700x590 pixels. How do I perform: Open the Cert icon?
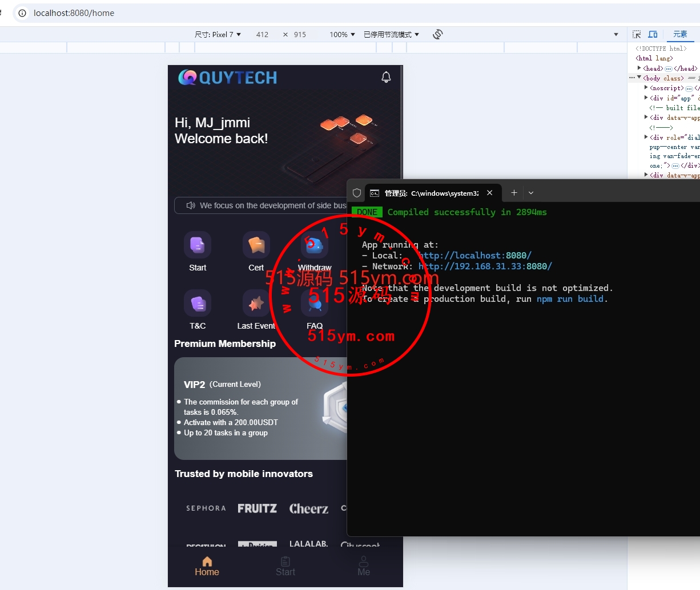pyautogui.click(x=256, y=245)
